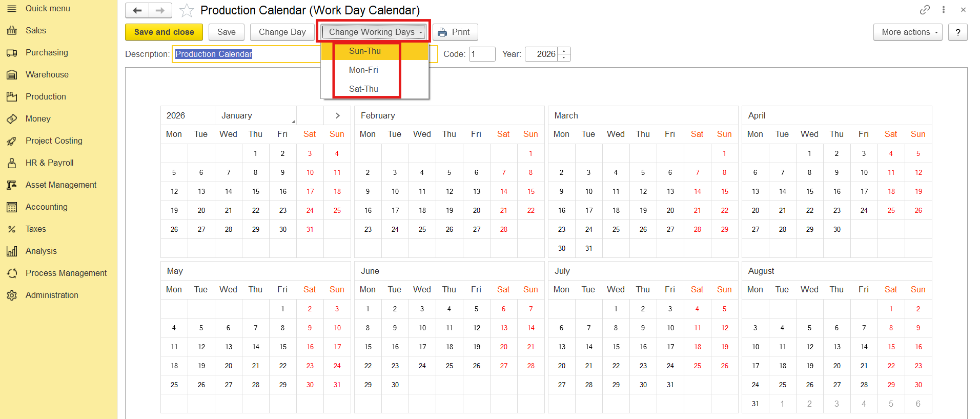Open the Warehouse section icon
Image resolution: width=980 pixels, height=419 pixels.
click(x=12, y=75)
